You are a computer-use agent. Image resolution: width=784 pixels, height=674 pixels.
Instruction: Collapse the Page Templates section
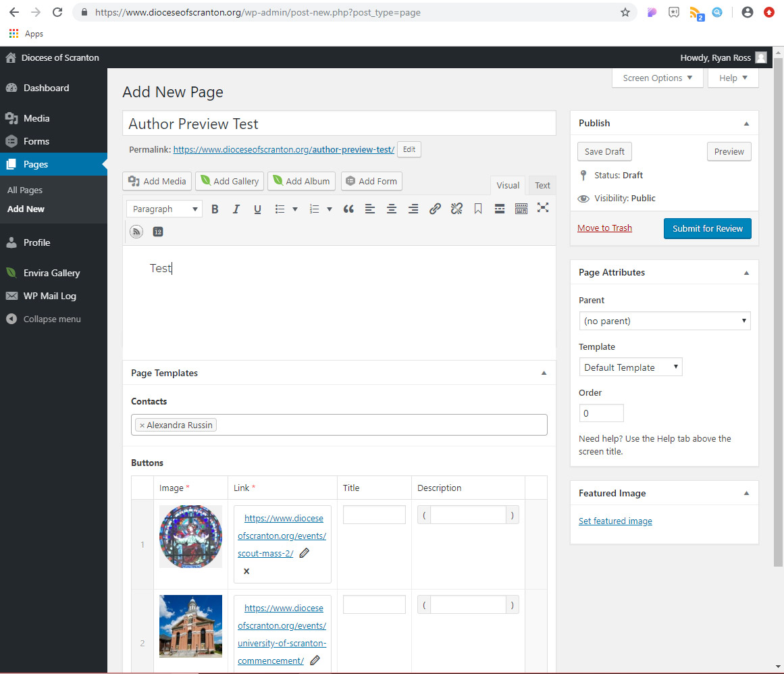tap(544, 373)
